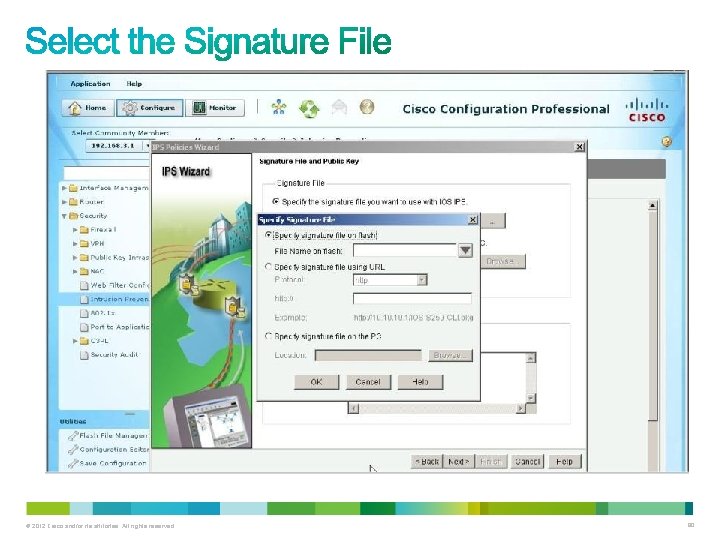Viewport: 720px width, 540px height.
Task: Click the horizontal scrollbar right arrow in wizard
Action: [x=520, y=408]
